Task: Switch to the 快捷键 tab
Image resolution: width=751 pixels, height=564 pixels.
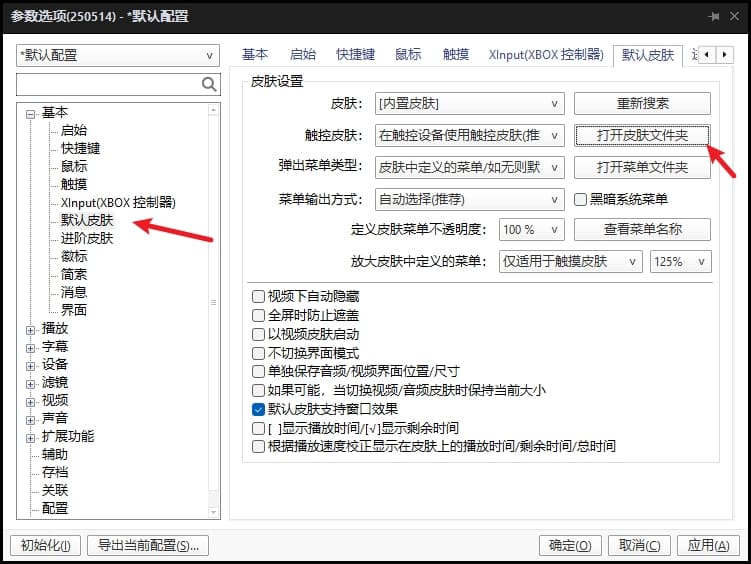Action: coord(355,55)
